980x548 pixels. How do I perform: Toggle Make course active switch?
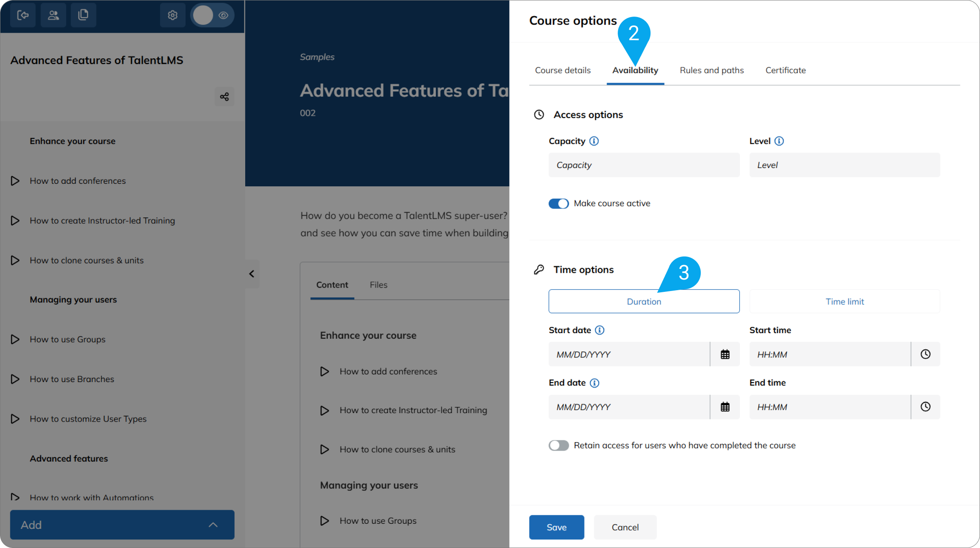point(559,204)
